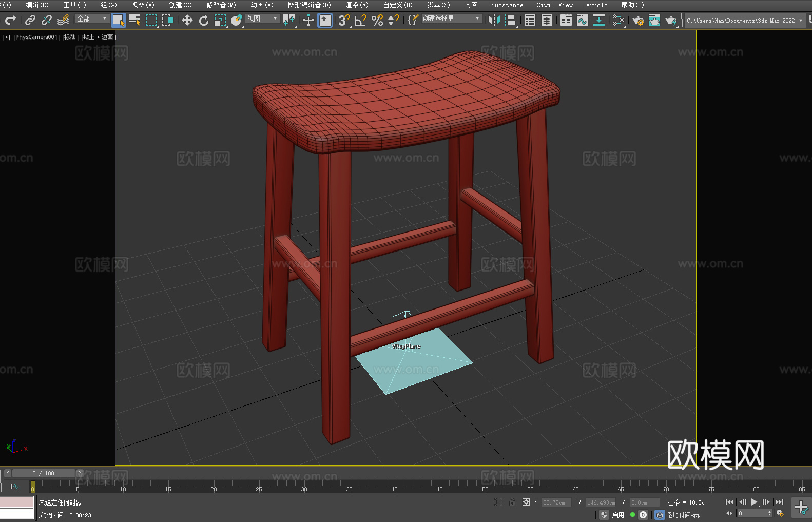Open selection filter dropdown showing 全部

coord(92,18)
